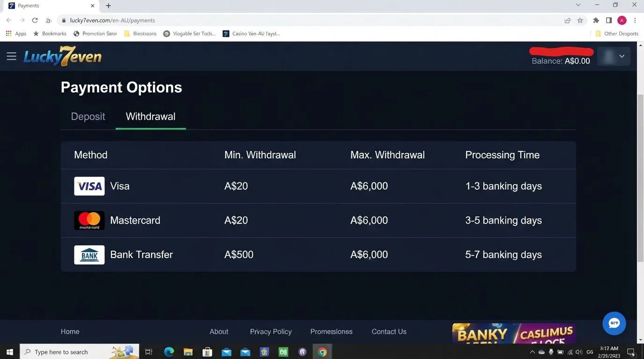The width and height of the screenshot is (644, 359).
Task: Click the Bank Transfer bank icon
Action: pyautogui.click(x=89, y=255)
